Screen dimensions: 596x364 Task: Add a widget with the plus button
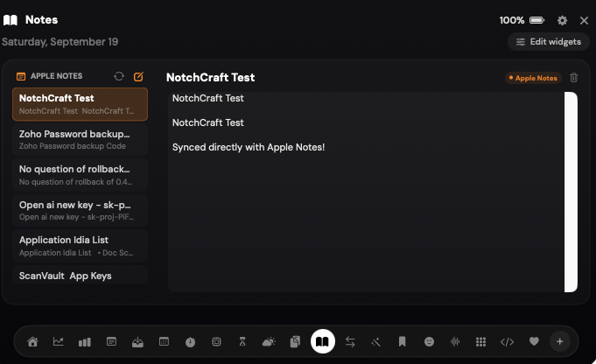pos(559,341)
